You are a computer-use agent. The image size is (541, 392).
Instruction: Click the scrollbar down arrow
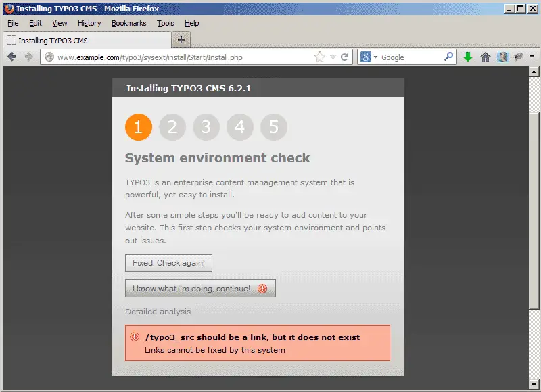pos(534,384)
